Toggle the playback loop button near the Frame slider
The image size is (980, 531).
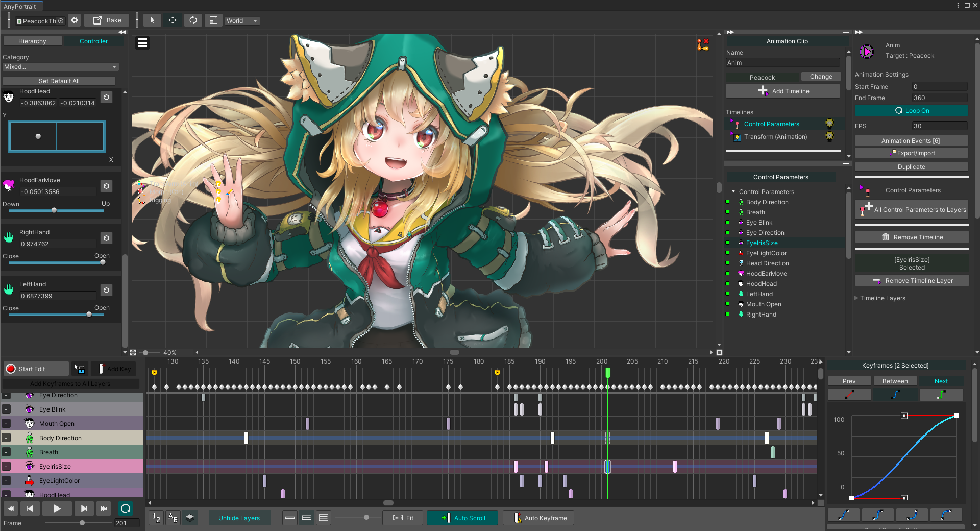click(x=126, y=509)
